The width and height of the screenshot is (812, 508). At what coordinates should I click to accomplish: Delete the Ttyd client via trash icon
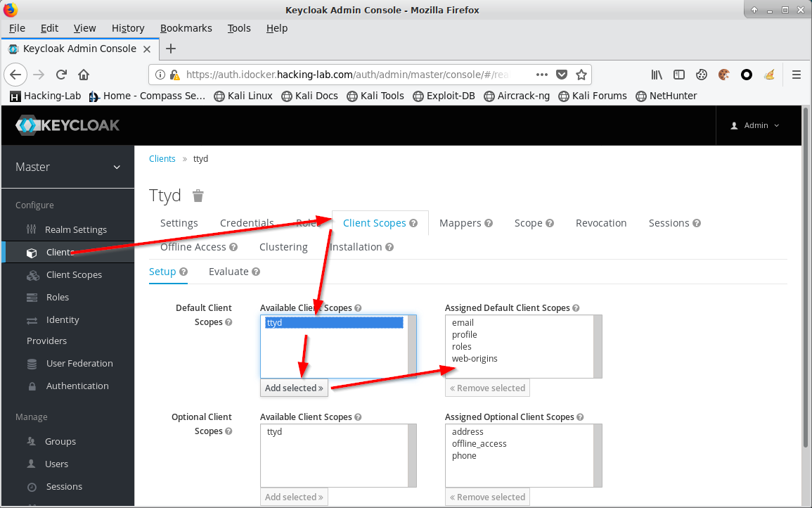(198, 196)
